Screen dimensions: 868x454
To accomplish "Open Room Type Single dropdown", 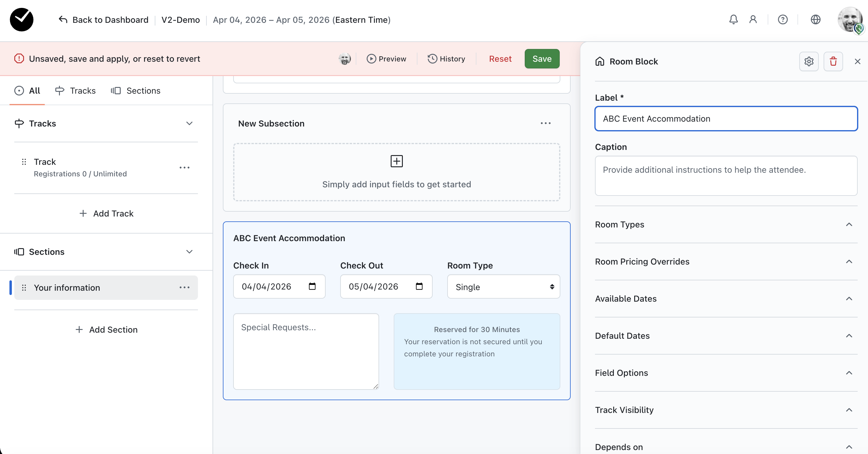I will 503,287.
